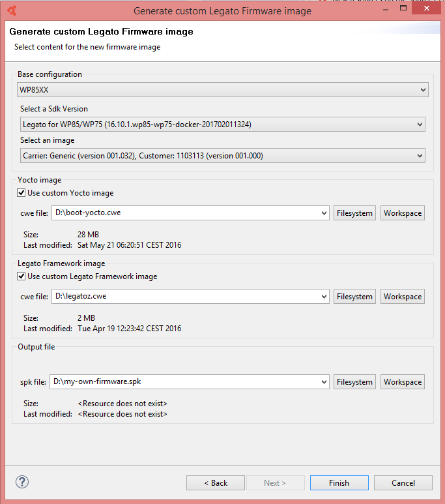Click the Finish button
The height and width of the screenshot is (504, 445).
[339, 482]
